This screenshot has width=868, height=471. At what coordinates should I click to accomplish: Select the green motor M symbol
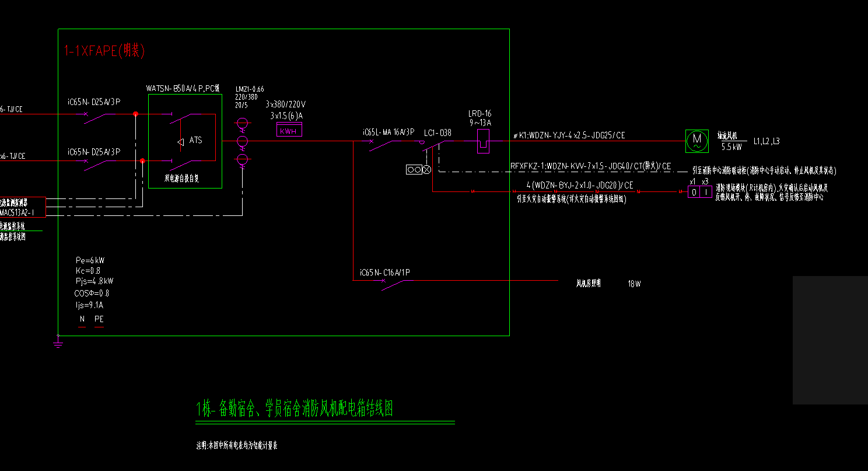click(x=696, y=141)
